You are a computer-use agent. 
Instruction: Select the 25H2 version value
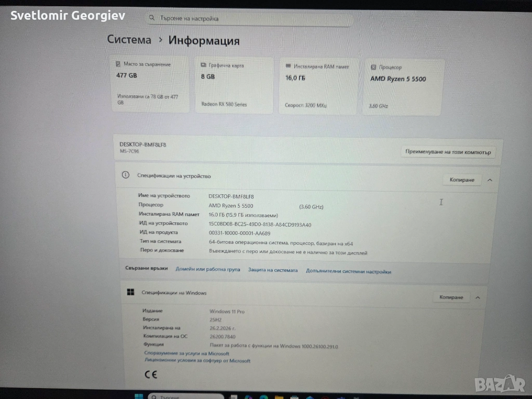[x=216, y=320]
